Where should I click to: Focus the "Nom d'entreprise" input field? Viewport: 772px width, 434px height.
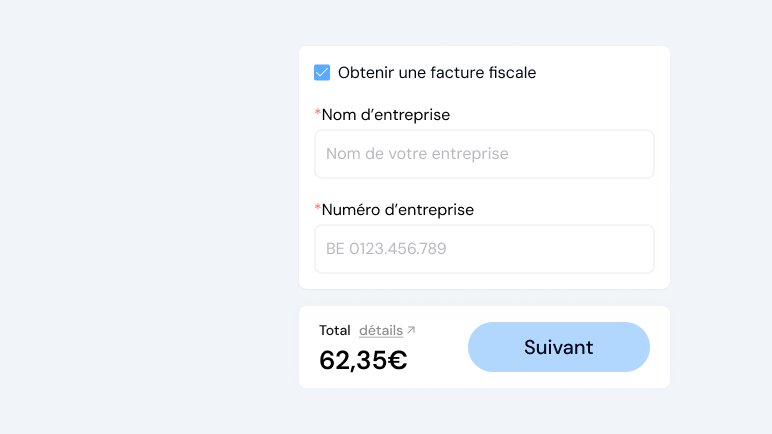pyautogui.click(x=484, y=154)
